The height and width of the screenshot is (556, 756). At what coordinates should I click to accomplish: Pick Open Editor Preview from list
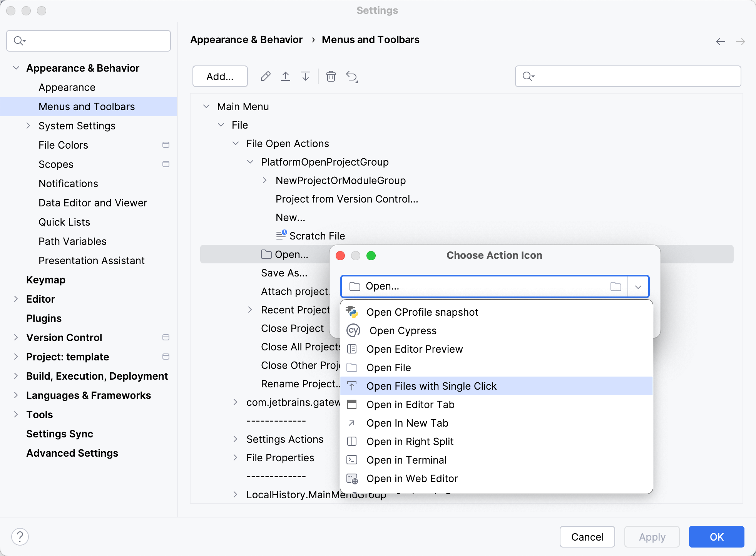coord(497,349)
